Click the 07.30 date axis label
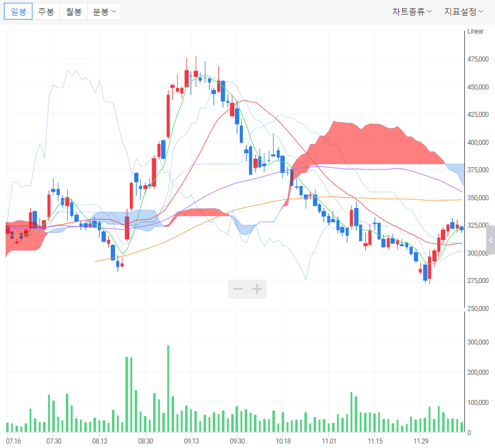Image resolution: width=495 pixels, height=448 pixels. click(x=54, y=441)
